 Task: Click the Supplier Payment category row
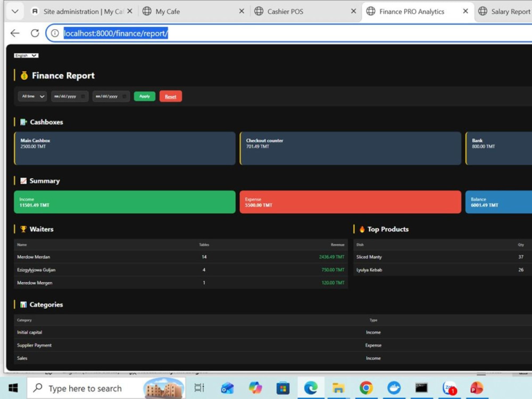coord(273,345)
